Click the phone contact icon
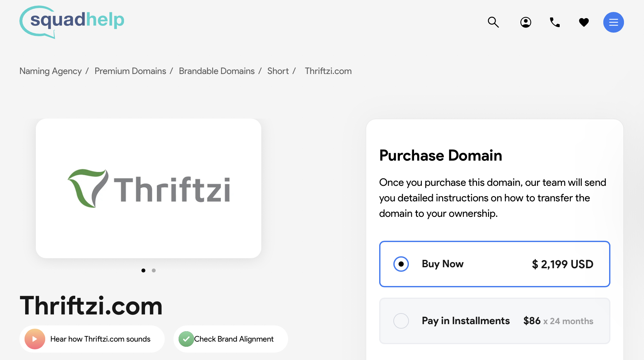644x360 pixels. pos(555,22)
